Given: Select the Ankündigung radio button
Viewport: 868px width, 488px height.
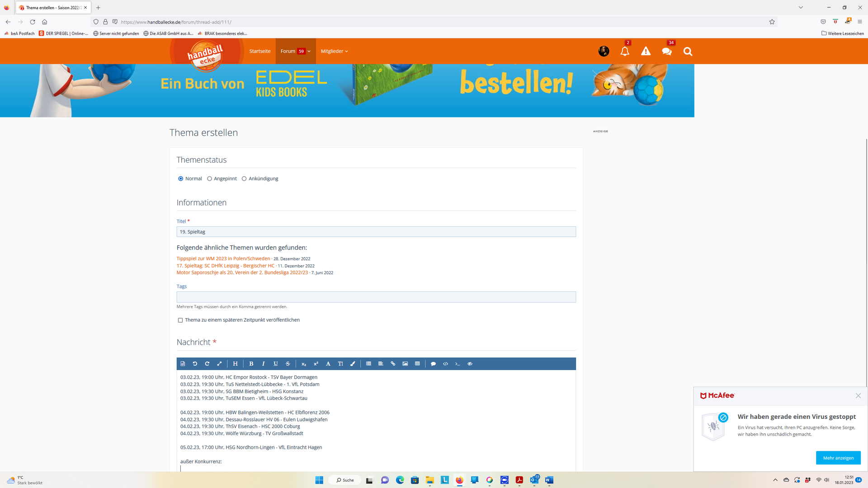Looking at the screenshot, I should pyautogui.click(x=244, y=179).
